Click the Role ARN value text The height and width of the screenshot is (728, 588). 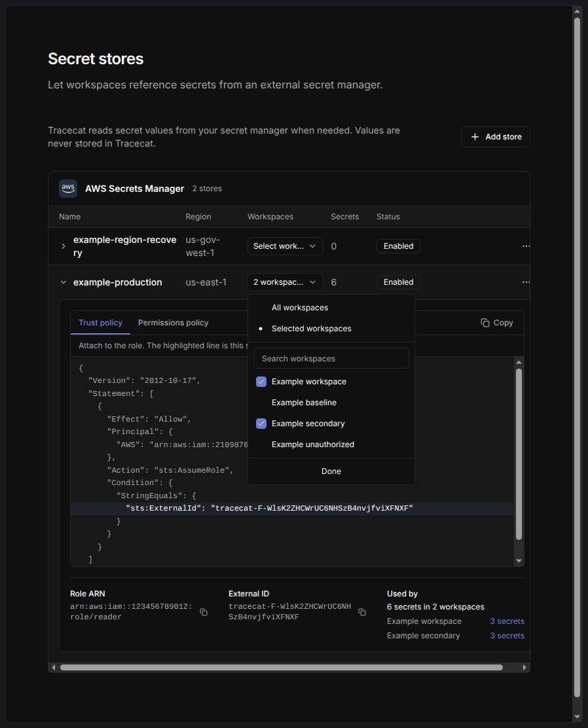pos(131,611)
